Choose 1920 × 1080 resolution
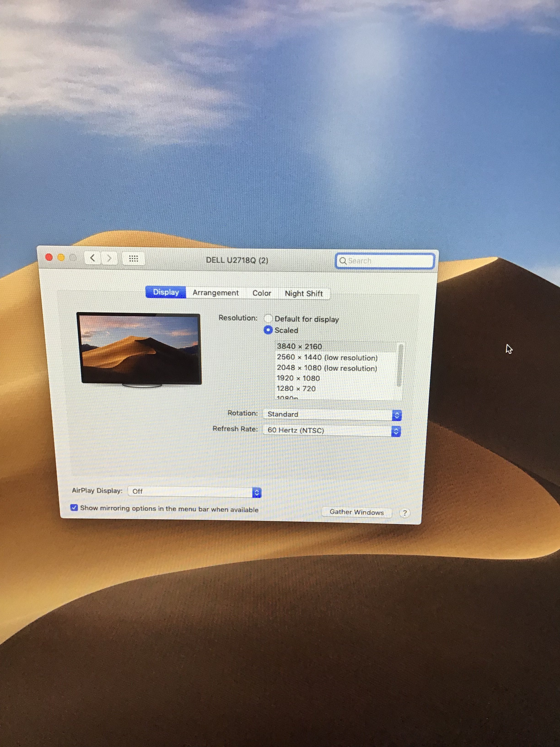The width and height of the screenshot is (560, 747). coord(298,378)
